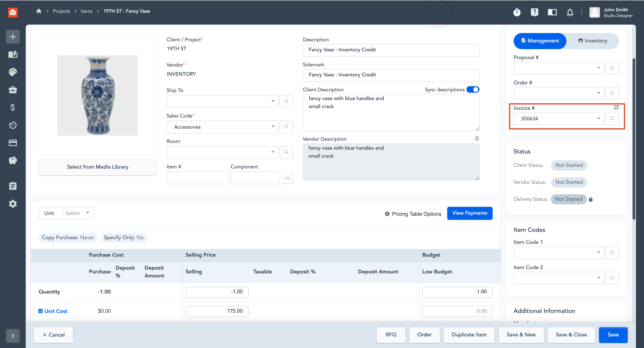Click the Delivery Status lock icon

point(591,199)
